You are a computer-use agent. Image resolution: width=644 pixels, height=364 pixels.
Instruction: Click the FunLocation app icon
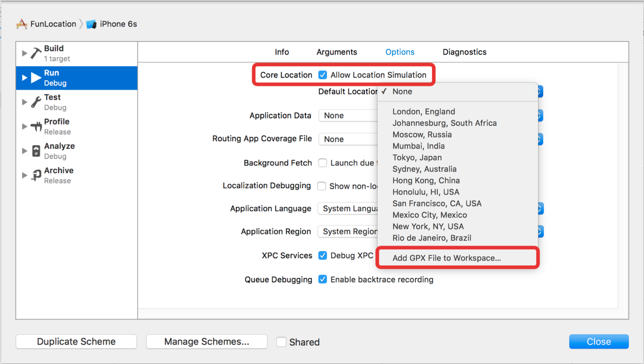[x=22, y=24]
